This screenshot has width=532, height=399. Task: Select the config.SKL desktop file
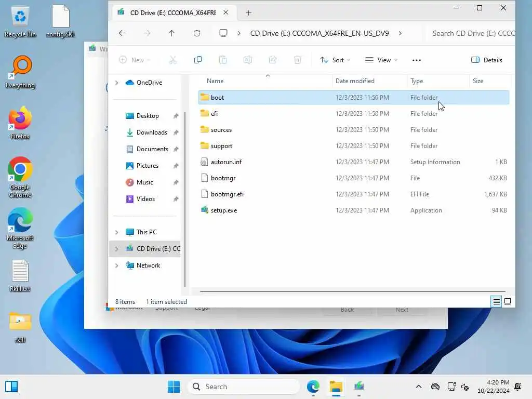pos(60,21)
